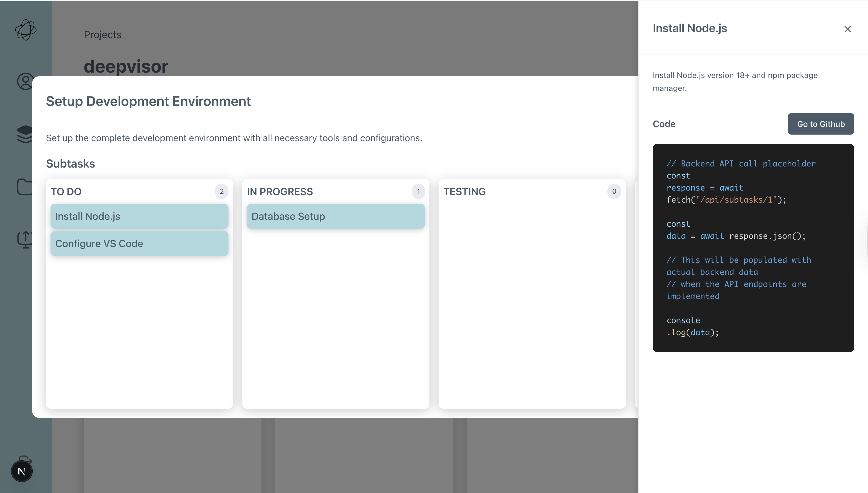Click the TESTING column header

click(x=464, y=192)
